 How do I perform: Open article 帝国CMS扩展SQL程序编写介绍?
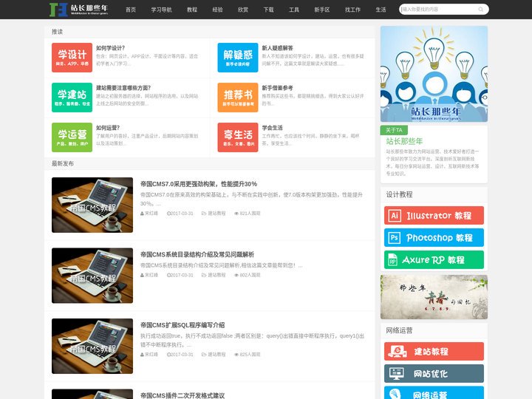tap(183, 325)
